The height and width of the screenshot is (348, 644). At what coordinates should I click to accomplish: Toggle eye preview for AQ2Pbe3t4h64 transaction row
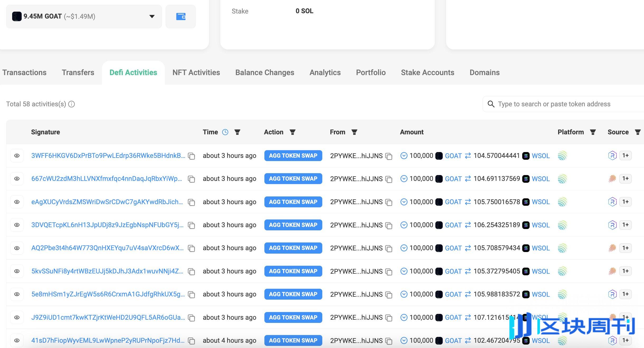pyautogui.click(x=17, y=248)
